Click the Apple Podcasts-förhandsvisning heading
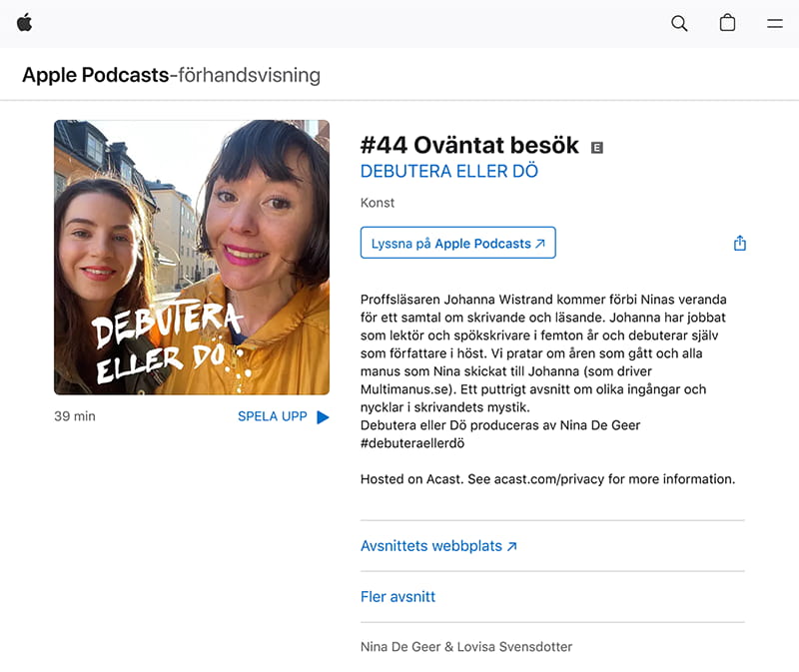The image size is (799, 672). (171, 76)
